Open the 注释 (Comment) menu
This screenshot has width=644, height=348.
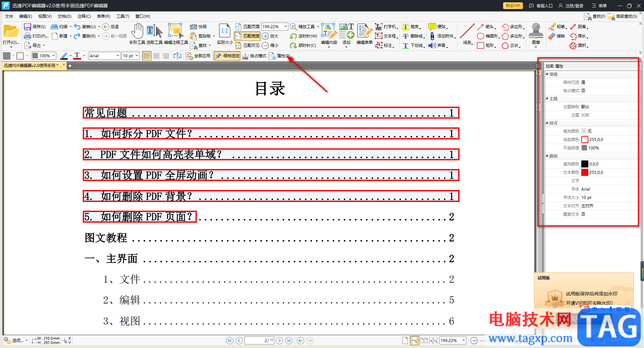click(84, 16)
